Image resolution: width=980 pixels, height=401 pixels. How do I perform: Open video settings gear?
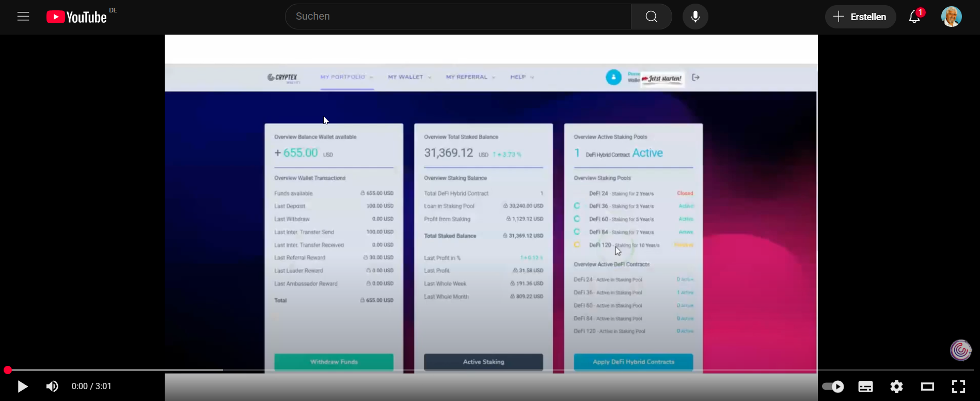(896, 386)
